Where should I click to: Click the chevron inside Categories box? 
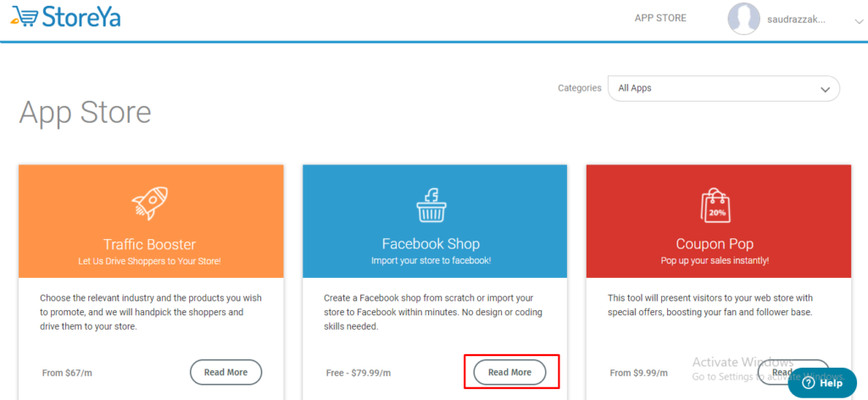pyautogui.click(x=825, y=90)
